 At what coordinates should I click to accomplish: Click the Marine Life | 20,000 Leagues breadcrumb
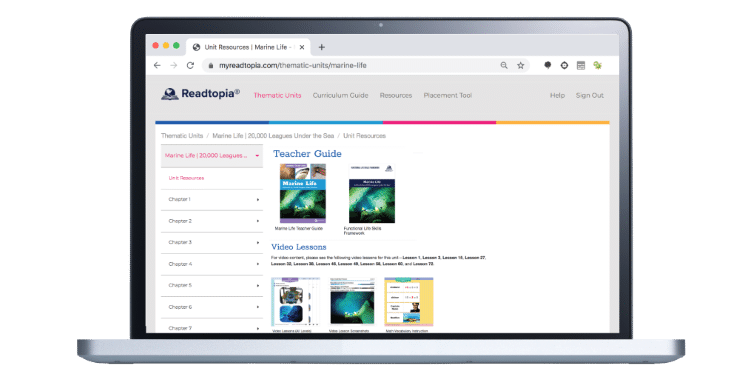pyautogui.click(x=273, y=136)
